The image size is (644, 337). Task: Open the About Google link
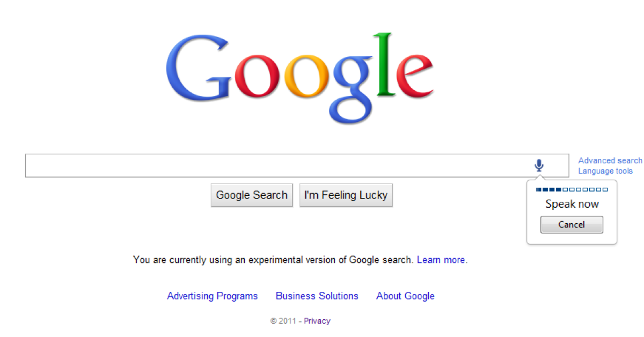coord(405,296)
